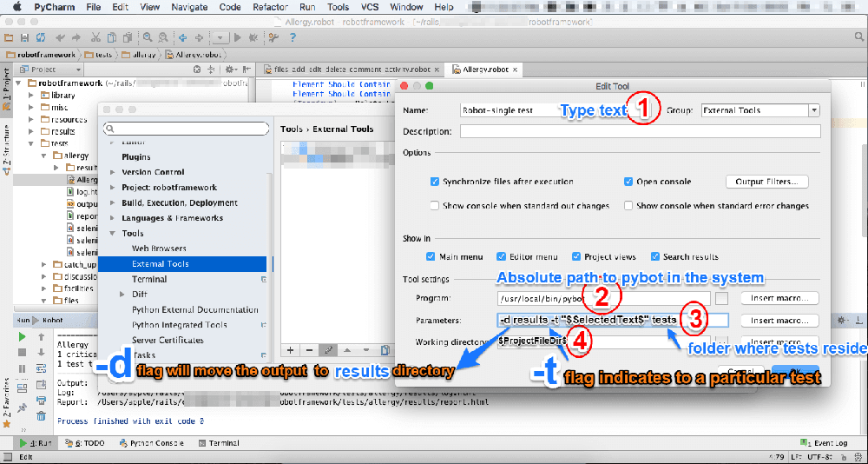Toggle Synchronize files after execution checkbox
The height and width of the screenshot is (464, 868).
435,182
